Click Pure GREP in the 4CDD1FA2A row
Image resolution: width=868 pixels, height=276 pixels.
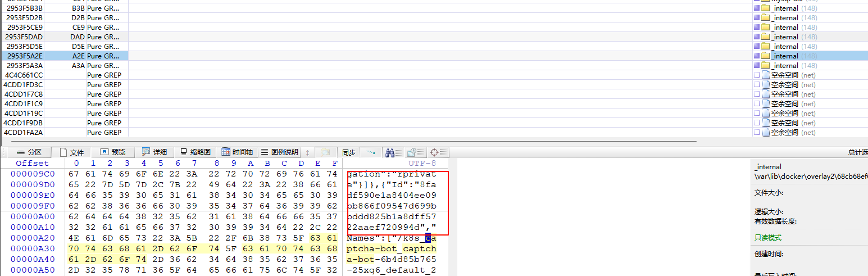(104, 133)
